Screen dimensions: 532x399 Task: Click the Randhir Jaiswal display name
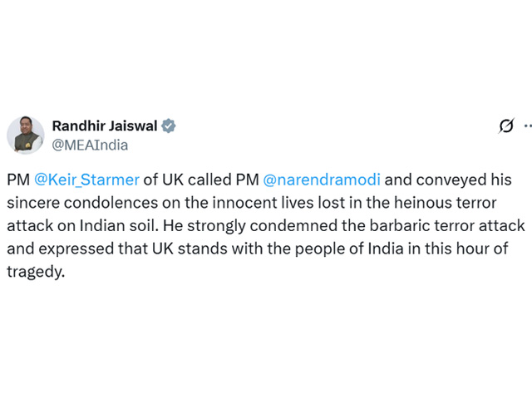tap(105, 126)
